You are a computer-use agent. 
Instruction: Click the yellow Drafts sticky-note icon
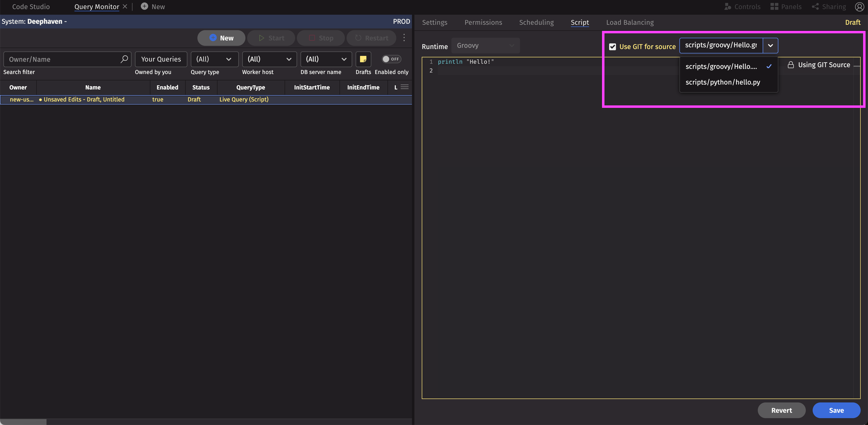click(x=363, y=59)
